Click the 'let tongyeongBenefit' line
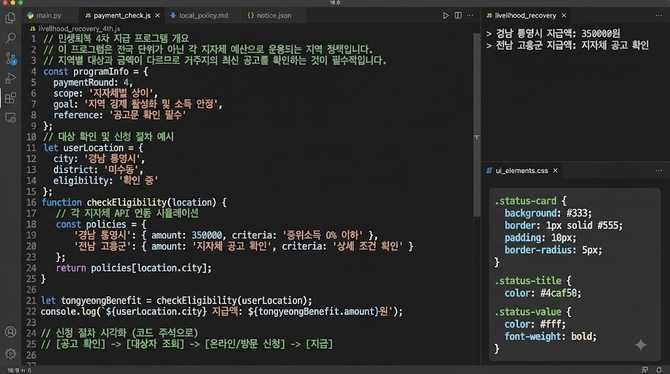Viewport: 670px width, 374px height. 176,300
